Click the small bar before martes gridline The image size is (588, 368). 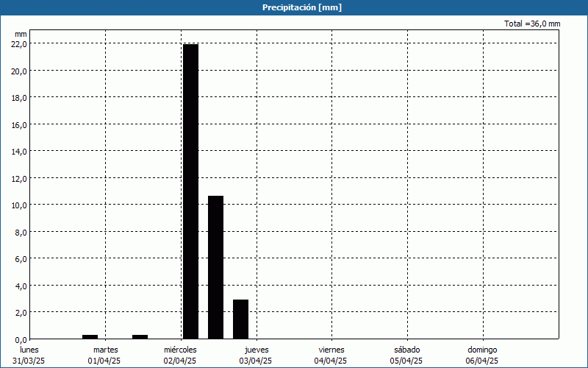point(90,337)
